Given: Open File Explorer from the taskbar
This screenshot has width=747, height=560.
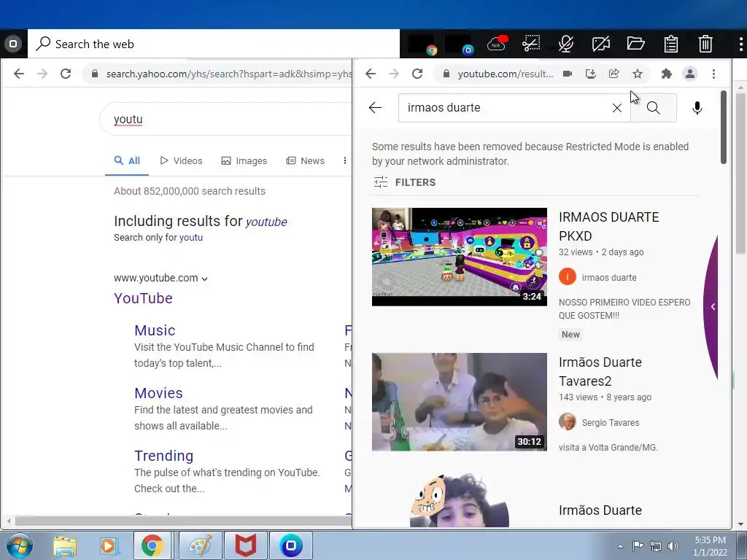Looking at the screenshot, I should [65, 545].
